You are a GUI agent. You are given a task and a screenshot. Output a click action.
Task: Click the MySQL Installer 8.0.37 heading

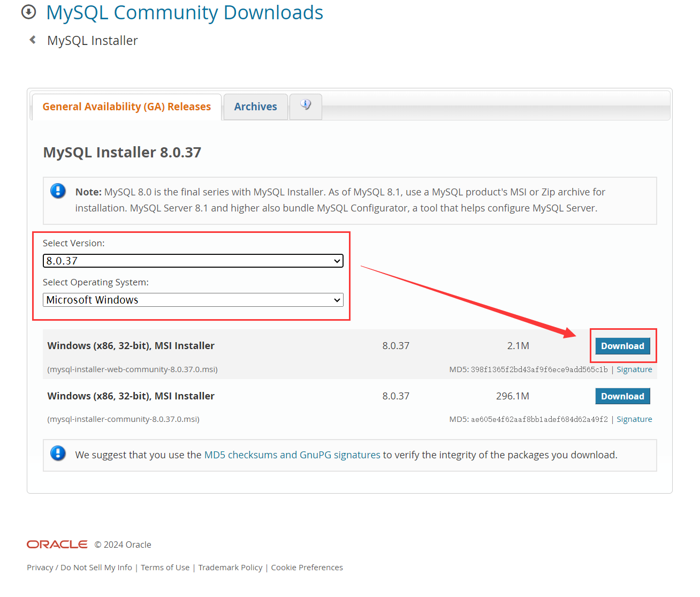pyautogui.click(x=122, y=153)
